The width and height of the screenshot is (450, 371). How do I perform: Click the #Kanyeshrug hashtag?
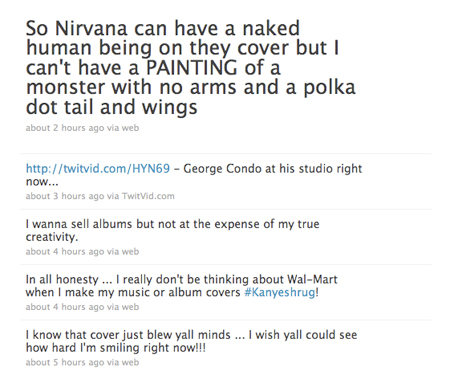280,292
